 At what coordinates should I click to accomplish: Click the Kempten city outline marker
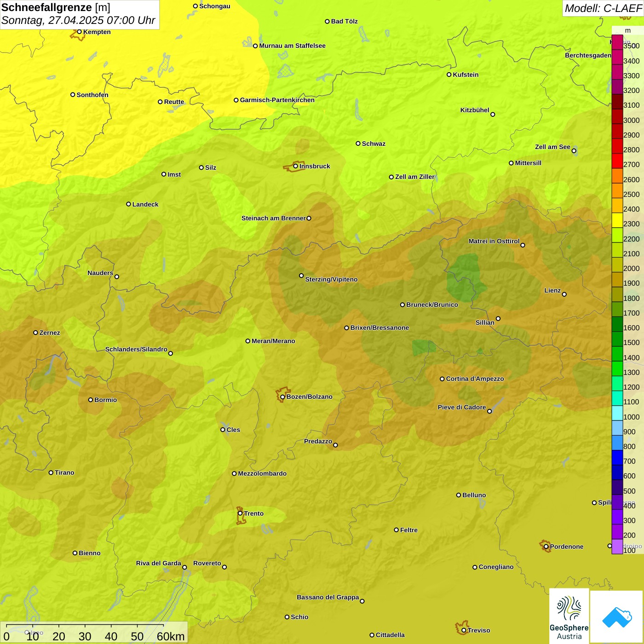(x=77, y=34)
